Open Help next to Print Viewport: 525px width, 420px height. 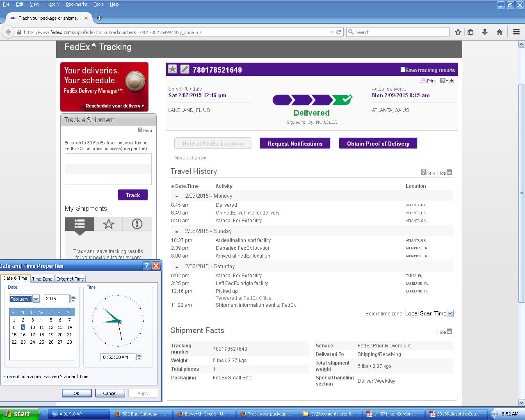[447, 81]
